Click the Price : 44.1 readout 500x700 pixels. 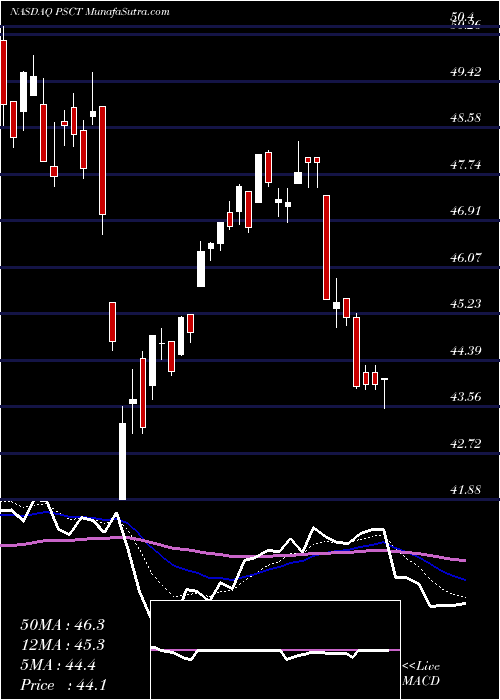point(63,685)
